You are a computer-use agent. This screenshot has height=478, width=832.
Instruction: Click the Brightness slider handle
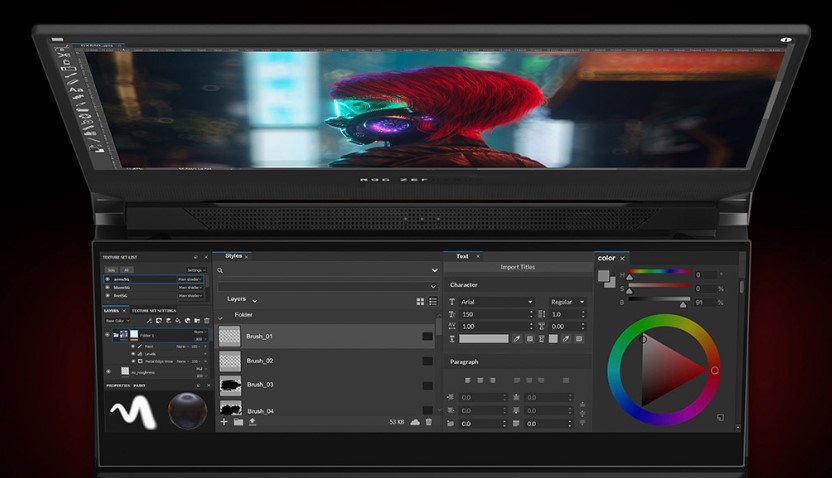[683, 305]
